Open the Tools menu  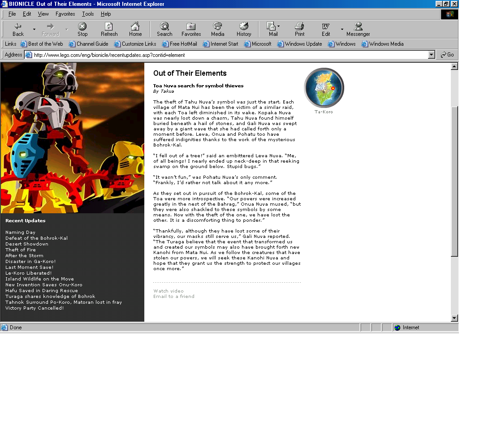coord(88,14)
